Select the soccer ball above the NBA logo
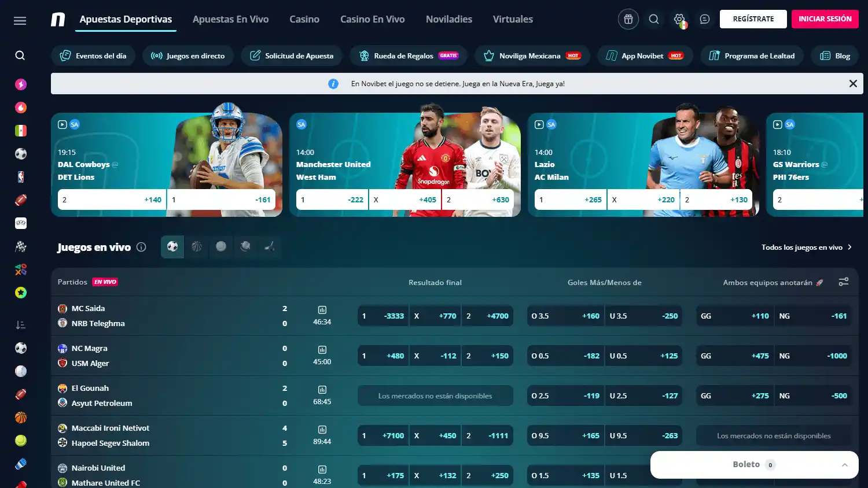 coord(21,154)
